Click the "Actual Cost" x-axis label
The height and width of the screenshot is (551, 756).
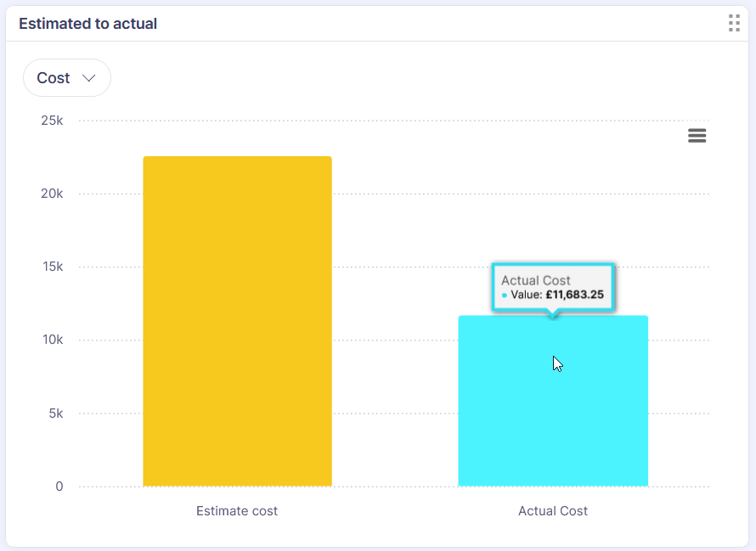coord(553,511)
